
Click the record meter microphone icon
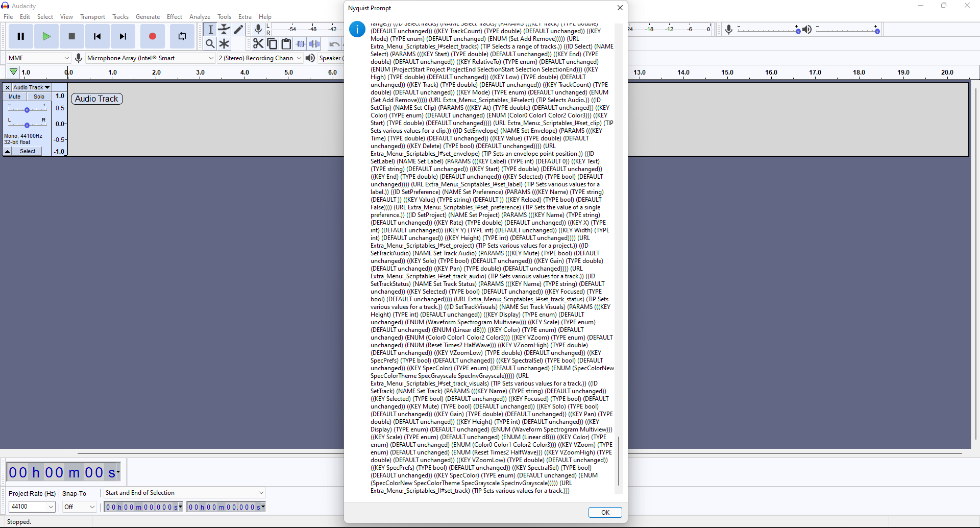point(258,29)
